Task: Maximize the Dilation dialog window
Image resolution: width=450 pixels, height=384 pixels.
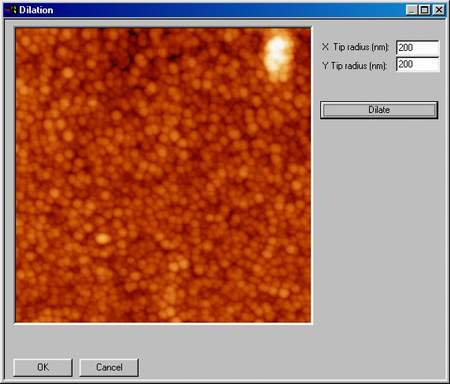Action: tap(424, 10)
